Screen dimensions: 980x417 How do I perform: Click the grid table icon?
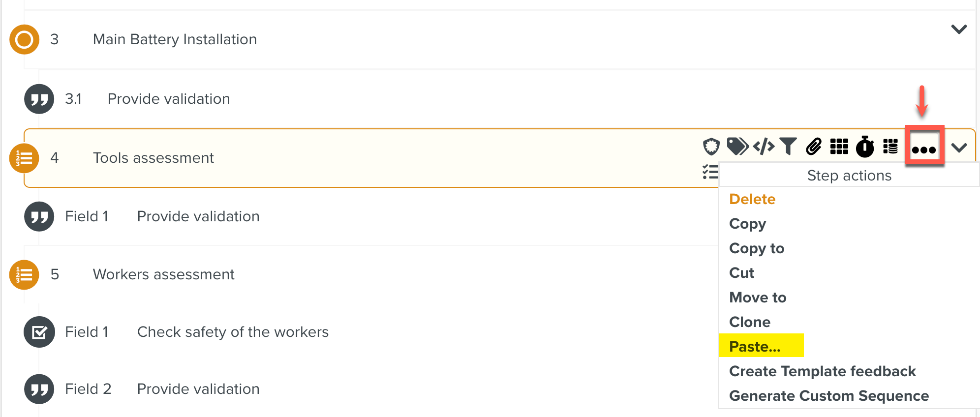[839, 147]
